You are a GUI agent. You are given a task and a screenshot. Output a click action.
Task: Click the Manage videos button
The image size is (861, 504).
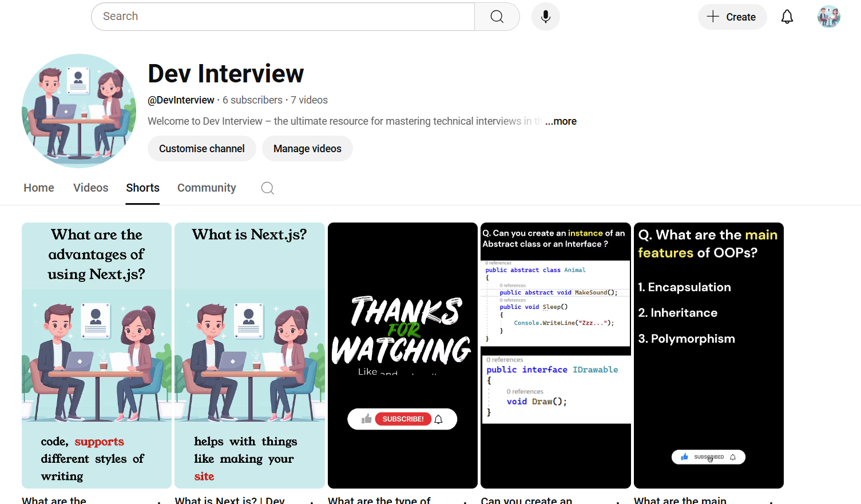pos(307,149)
